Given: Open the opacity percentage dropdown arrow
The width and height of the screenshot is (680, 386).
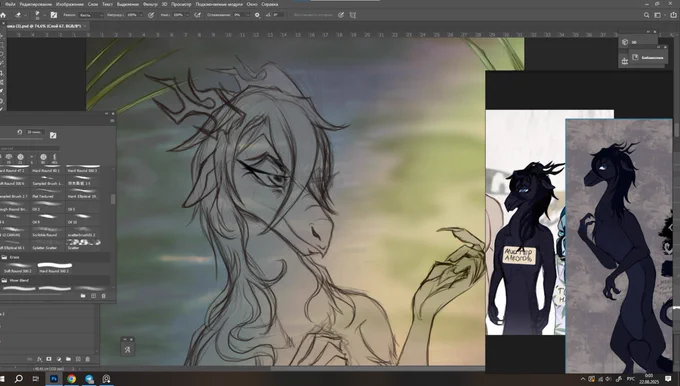Looking at the screenshot, I should (x=141, y=15).
